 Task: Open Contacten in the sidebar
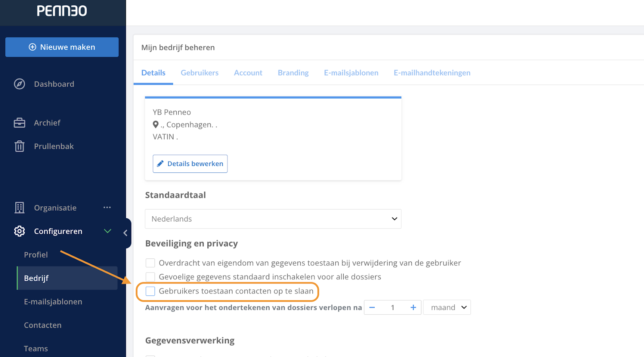point(43,325)
